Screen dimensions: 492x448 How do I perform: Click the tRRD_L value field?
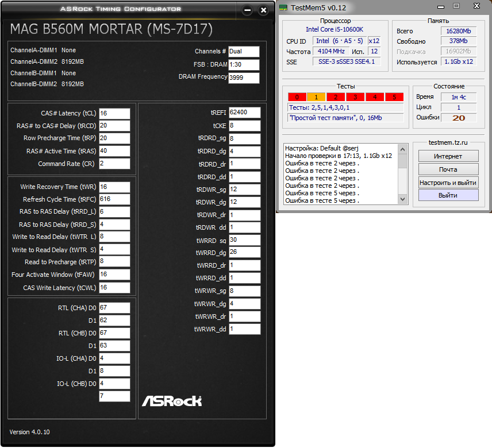(114, 212)
